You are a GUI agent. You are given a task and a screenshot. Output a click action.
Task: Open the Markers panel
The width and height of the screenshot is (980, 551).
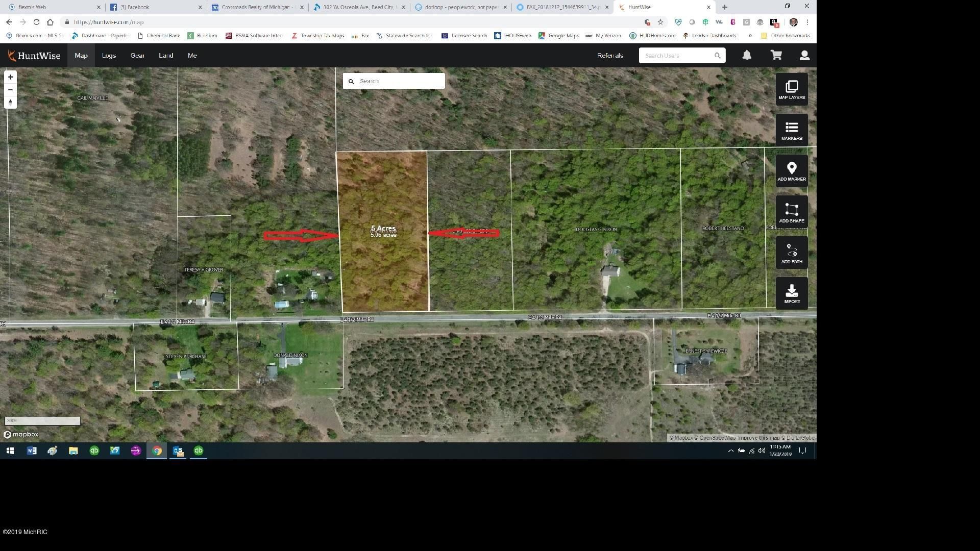[x=792, y=129]
